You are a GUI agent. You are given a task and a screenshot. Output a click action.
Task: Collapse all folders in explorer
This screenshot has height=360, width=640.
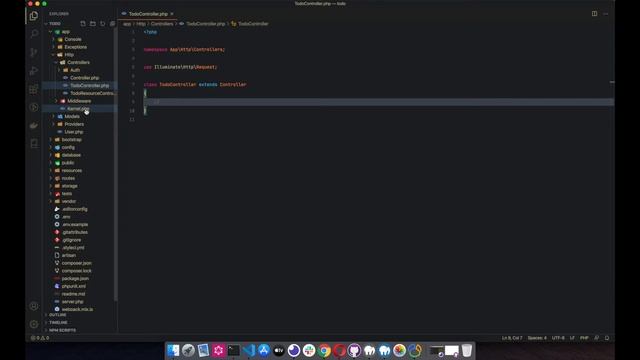112,24
